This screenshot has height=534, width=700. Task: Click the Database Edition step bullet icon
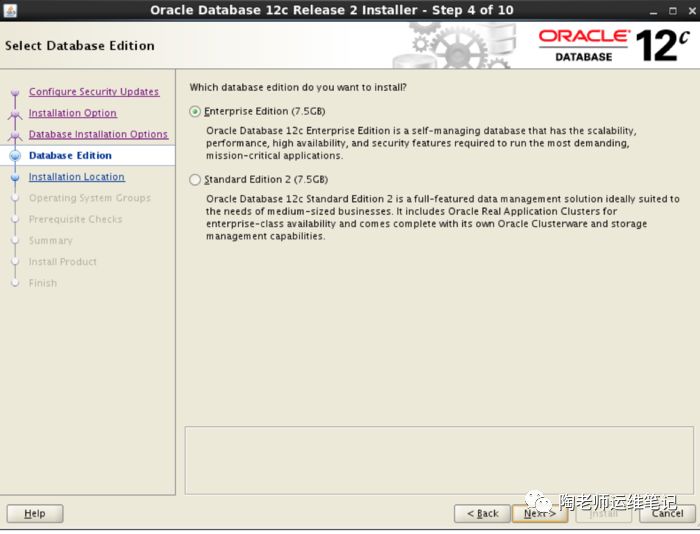(15, 155)
